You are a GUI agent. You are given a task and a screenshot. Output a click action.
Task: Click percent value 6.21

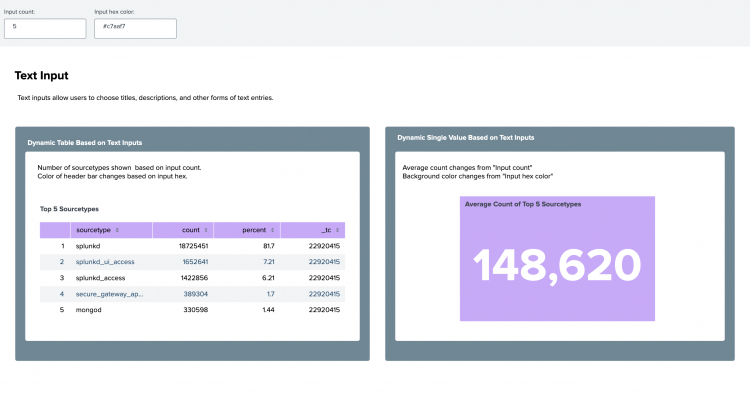(268, 278)
